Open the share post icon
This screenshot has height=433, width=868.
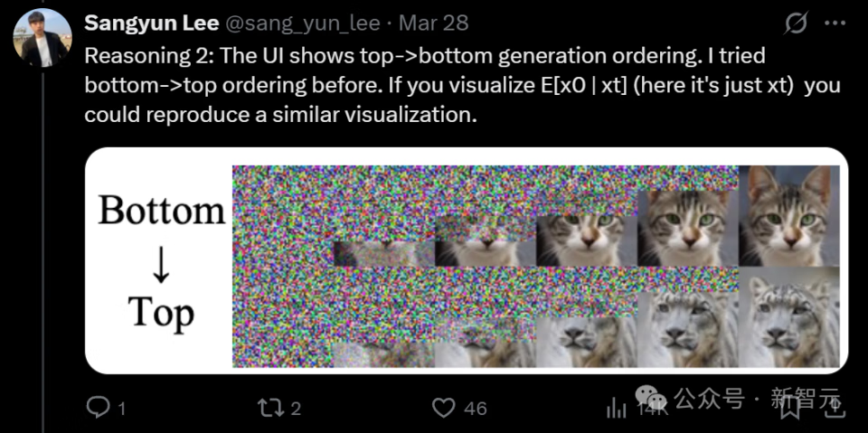point(835,409)
